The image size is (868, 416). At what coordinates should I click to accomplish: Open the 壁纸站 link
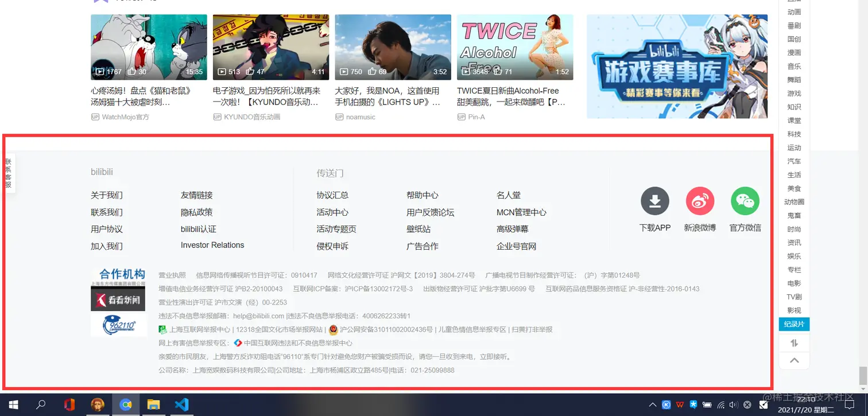418,229
